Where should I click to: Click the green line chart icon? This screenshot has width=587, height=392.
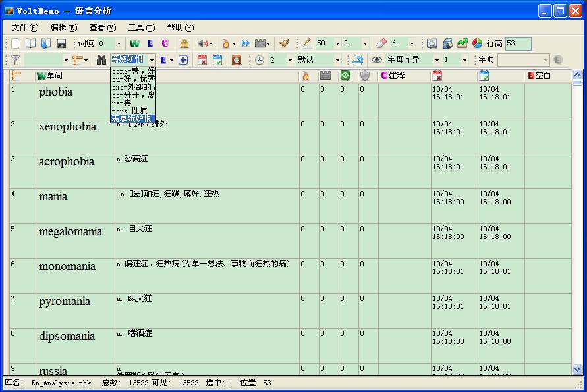pos(462,43)
